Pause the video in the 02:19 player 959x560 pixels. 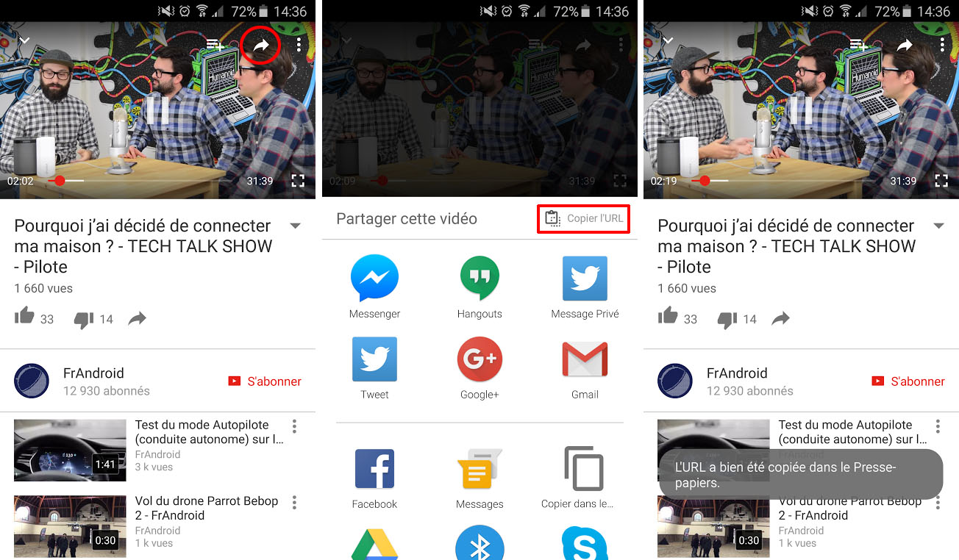801,110
